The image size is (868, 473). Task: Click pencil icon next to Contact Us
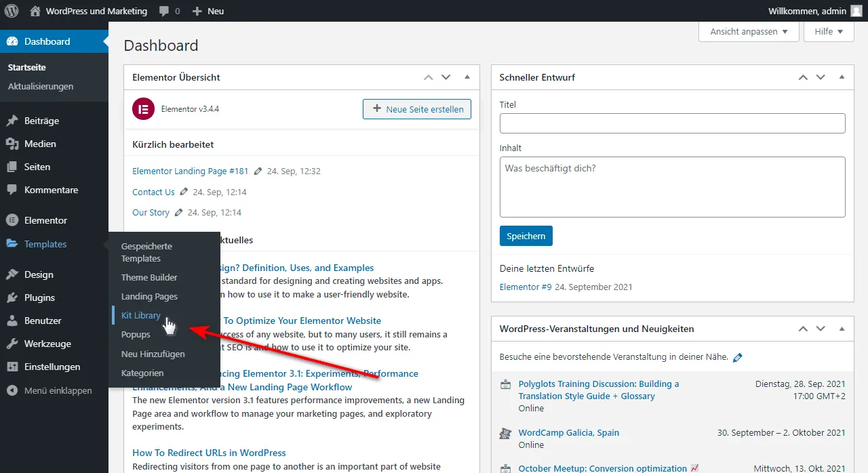point(184,192)
